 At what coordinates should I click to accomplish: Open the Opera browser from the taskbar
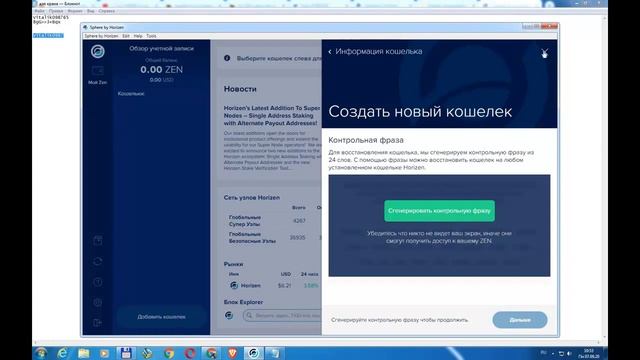(x=190, y=353)
